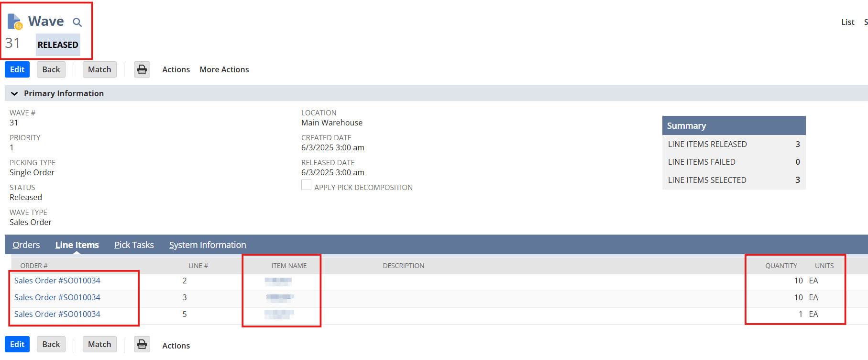The height and width of the screenshot is (360, 868).
Task: Click the bottom Edit button
Action: [x=17, y=344]
